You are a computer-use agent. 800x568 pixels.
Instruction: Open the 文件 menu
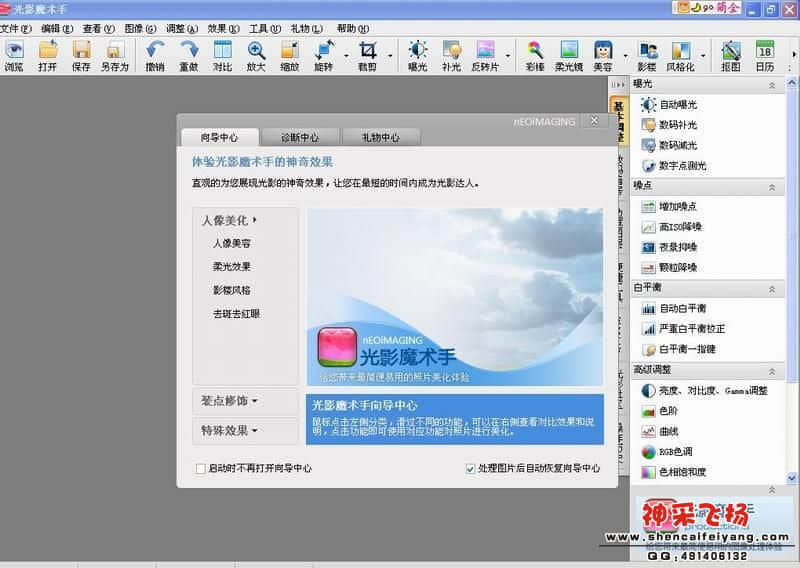coord(16,29)
